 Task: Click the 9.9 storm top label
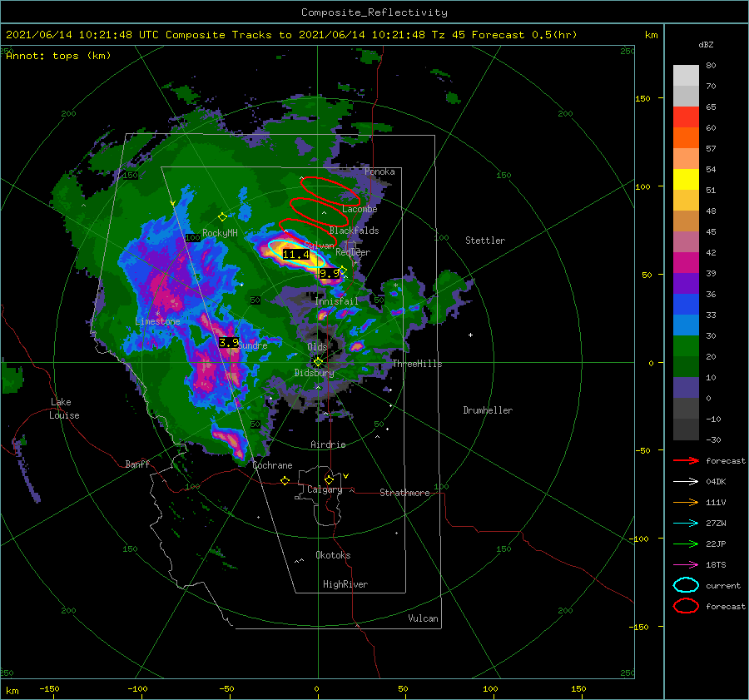(329, 273)
